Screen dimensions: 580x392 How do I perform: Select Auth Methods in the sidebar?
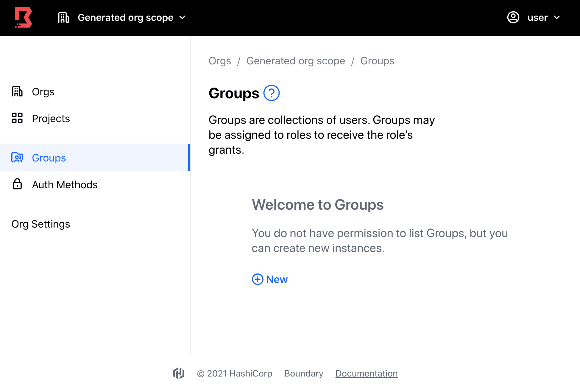pos(65,184)
